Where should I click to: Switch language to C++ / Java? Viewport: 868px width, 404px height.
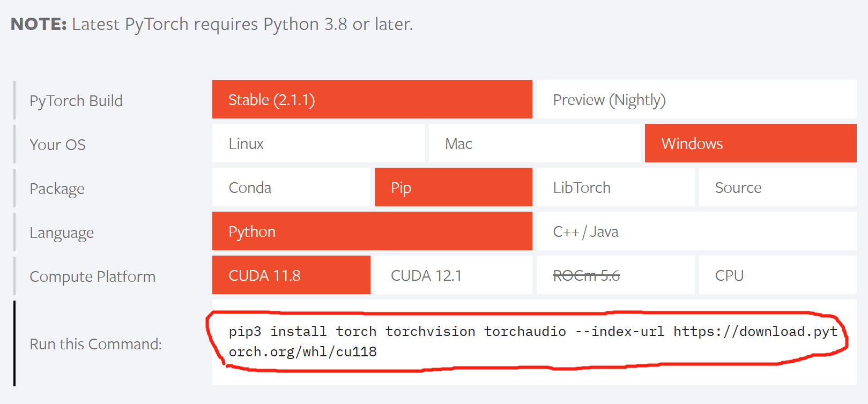pos(695,231)
